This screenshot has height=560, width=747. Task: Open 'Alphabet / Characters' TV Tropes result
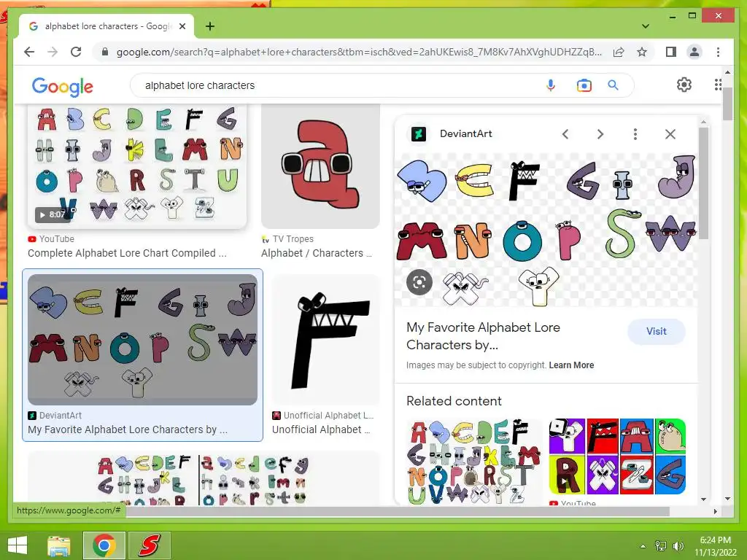[x=317, y=253]
